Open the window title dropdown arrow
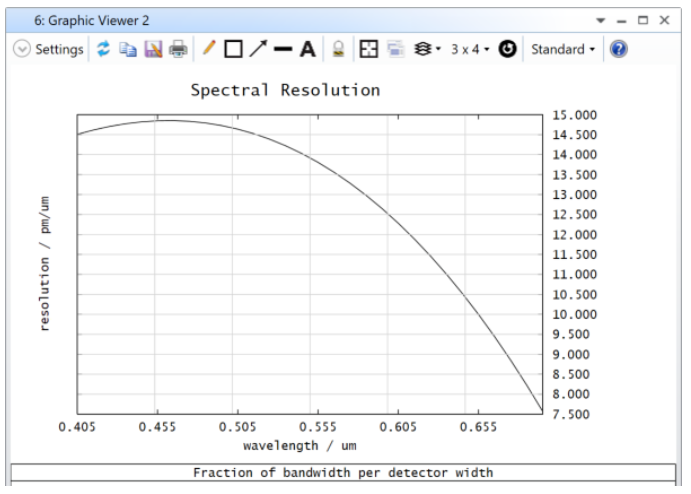The width and height of the screenshot is (691, 494). [x=601, y=20]
